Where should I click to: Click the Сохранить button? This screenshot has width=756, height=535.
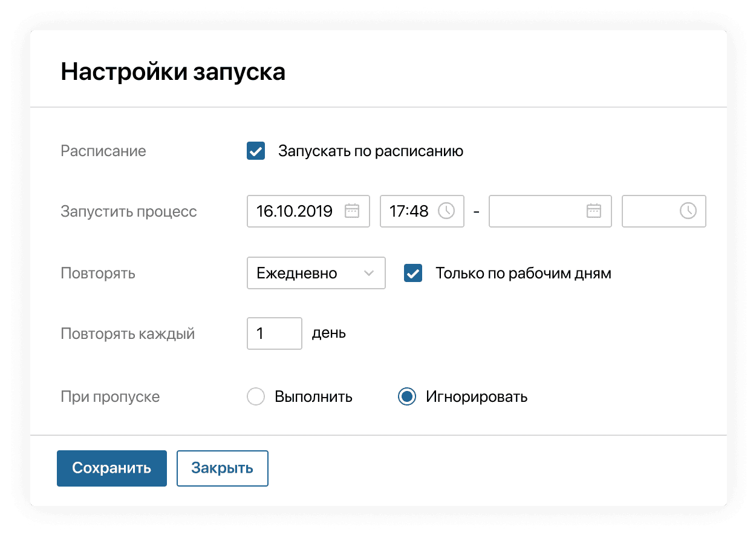pos(111,468)
